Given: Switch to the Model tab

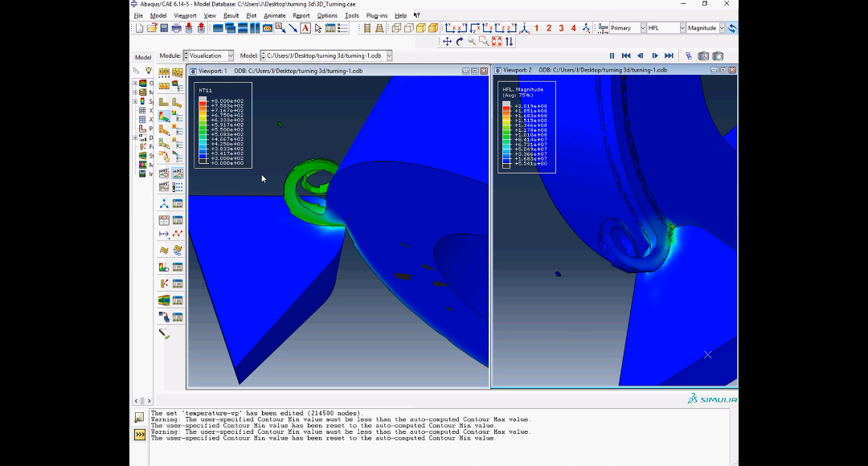Looking at the screenshot, I should [143, 57].
